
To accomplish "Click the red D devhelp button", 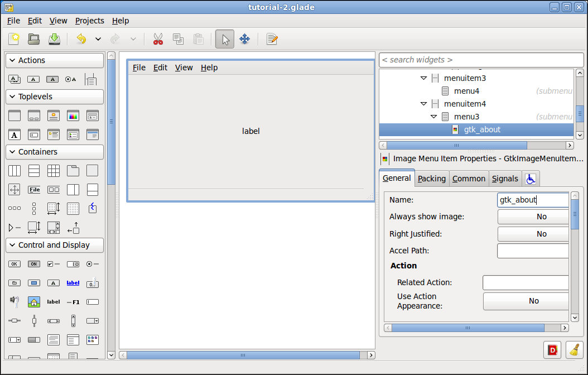I will 552,350.
